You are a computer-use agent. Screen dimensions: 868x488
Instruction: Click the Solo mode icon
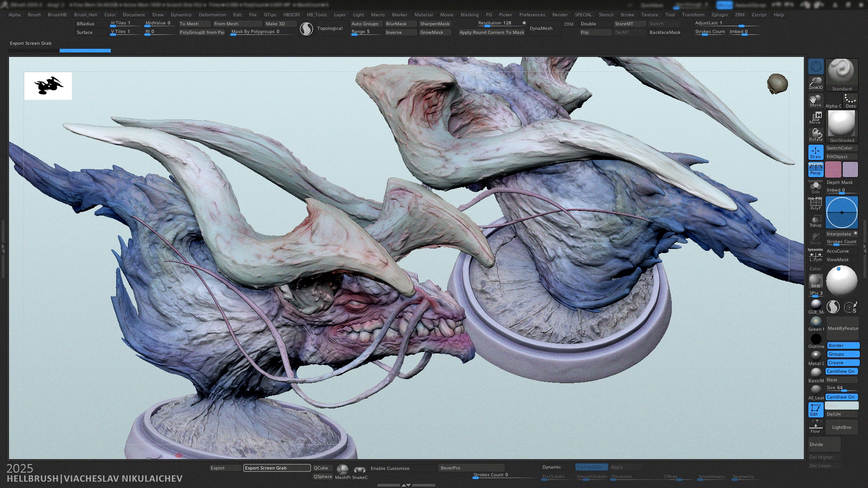click(816, 187)
